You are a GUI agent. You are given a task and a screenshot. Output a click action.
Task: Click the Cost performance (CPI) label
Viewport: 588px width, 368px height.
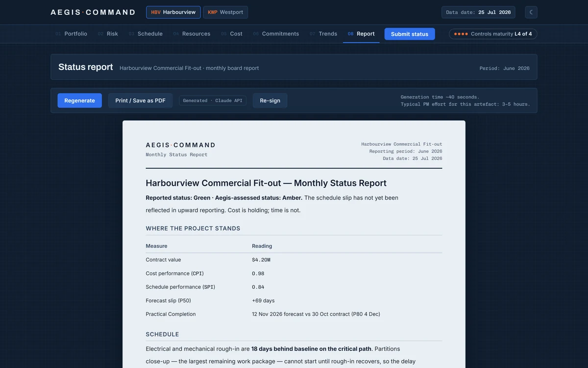coord(174,273)
